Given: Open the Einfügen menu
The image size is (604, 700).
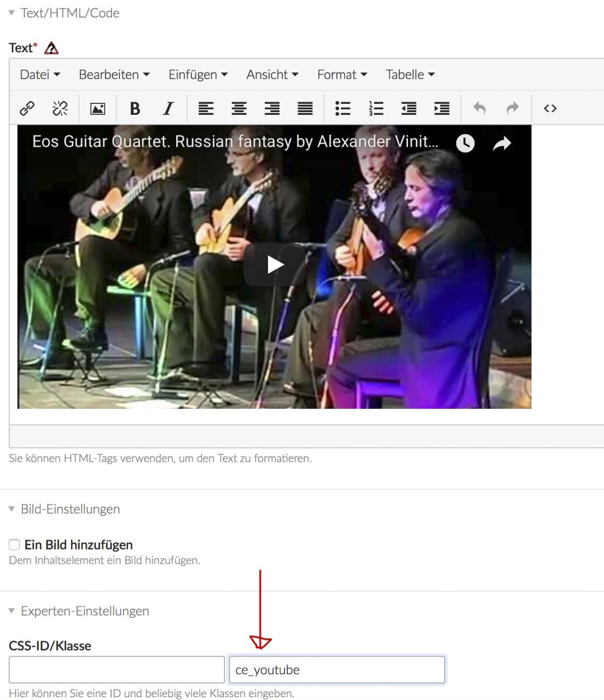Looking at the screenshot, I should tap(198, 75).
